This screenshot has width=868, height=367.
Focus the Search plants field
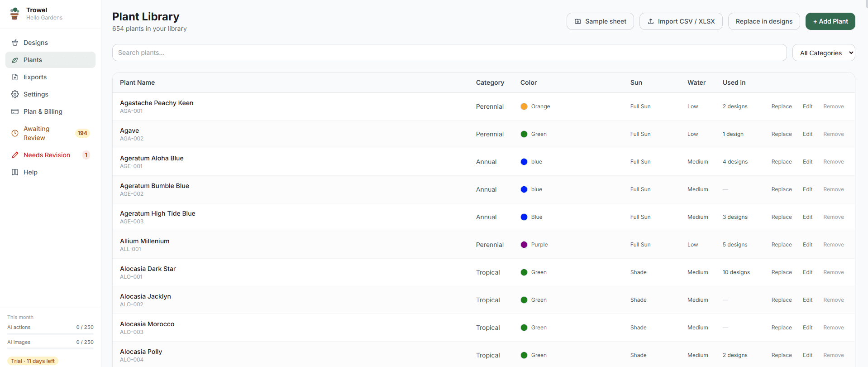[449, 53]
